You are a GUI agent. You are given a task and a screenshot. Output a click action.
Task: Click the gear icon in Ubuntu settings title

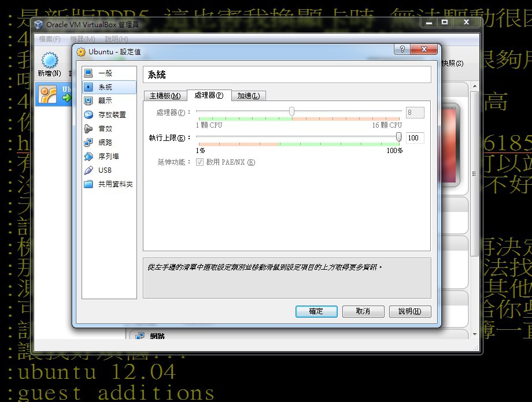[81, 52]
